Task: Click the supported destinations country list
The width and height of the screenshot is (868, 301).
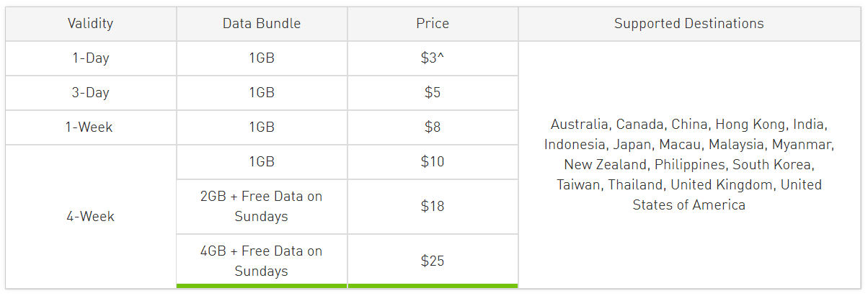Action: click(689, 165)
